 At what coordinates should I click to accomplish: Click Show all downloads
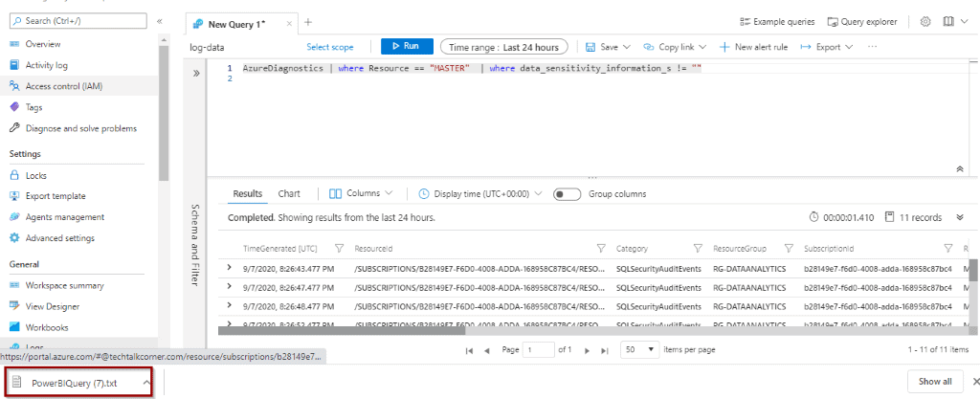pyautogui.click(x=935, y=382)
